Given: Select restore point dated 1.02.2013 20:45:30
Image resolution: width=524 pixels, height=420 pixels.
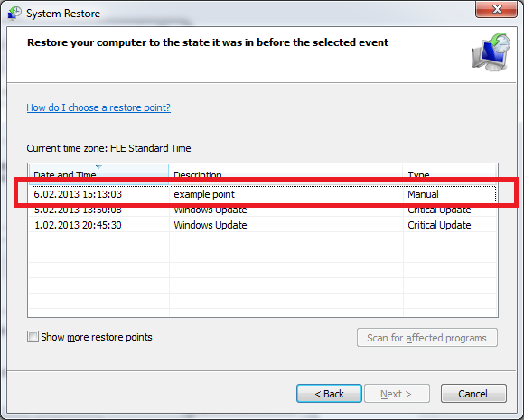Looking at the screenshot, I should (x=264, y=225).
